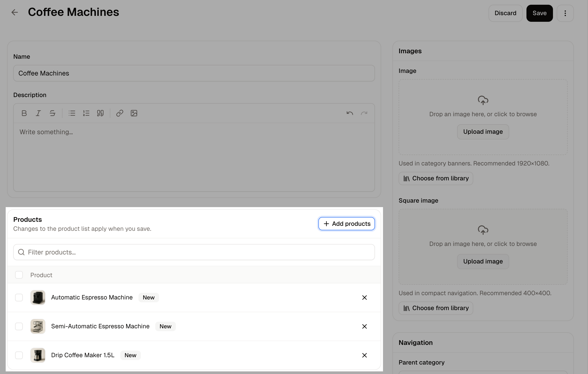
Task: Save the Coffee Machines category
Action: [x=539, y=13]
